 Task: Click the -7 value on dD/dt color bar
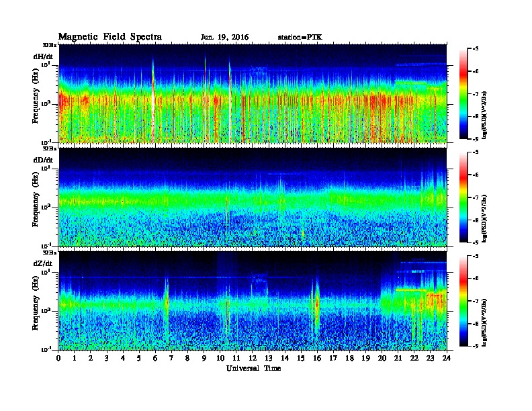(x=476, y=197)
